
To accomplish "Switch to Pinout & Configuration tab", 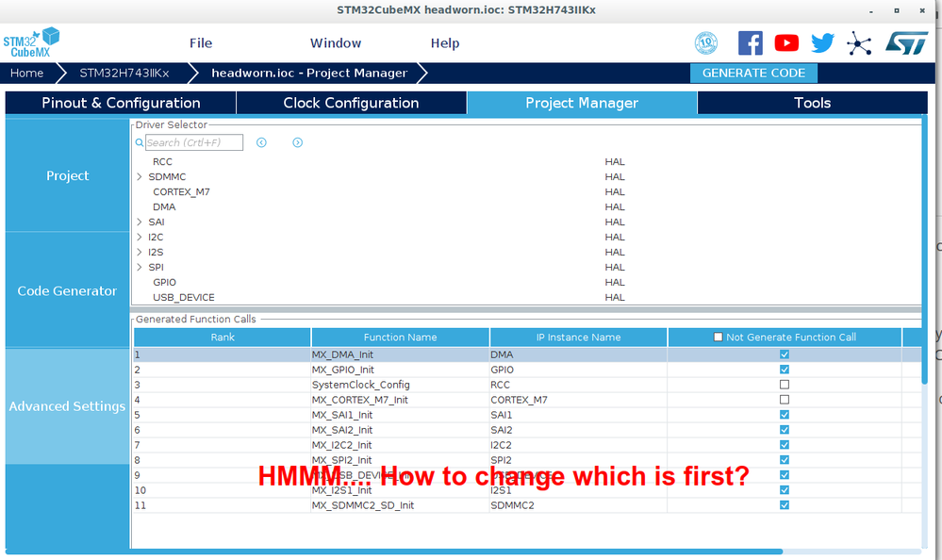I will pyautogui.click(x=121, y=103).
